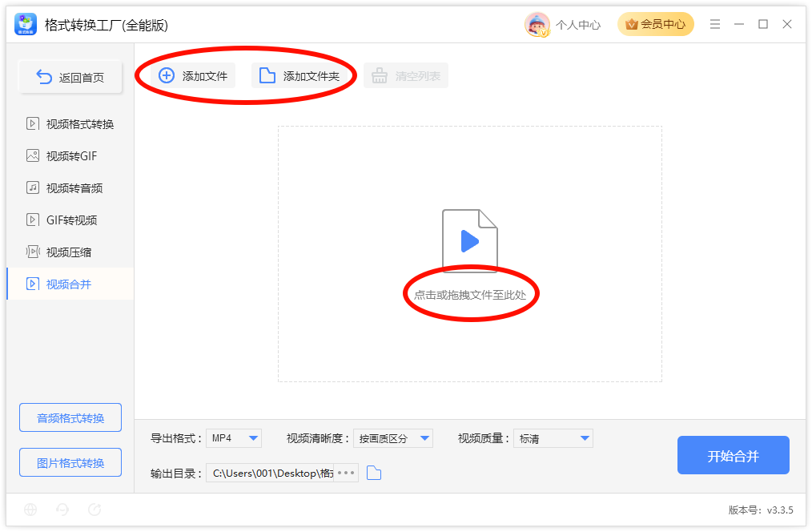Open 个人中心 personal center
This screenshot has width=812, height=532.
pyautogui.click(x=578, y=25)
